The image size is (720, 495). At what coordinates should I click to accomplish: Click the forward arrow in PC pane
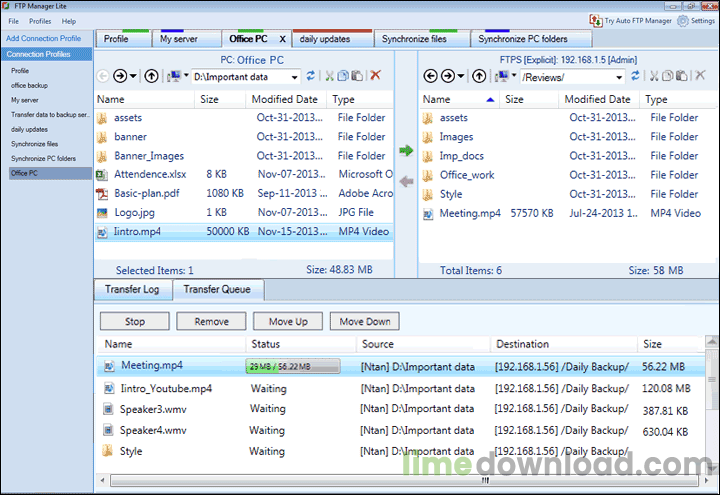click(120, 76)
